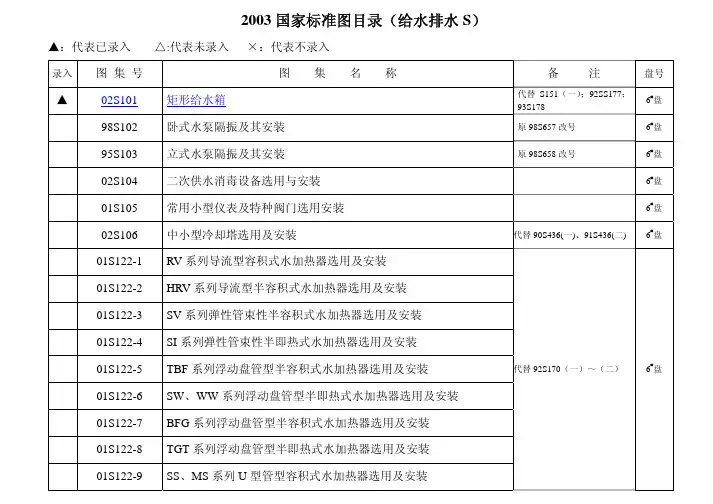Click the 矩形给水箱 link
Image resolution: width=713 pixels, height=504 pixels.
click(x=196, y=101)
